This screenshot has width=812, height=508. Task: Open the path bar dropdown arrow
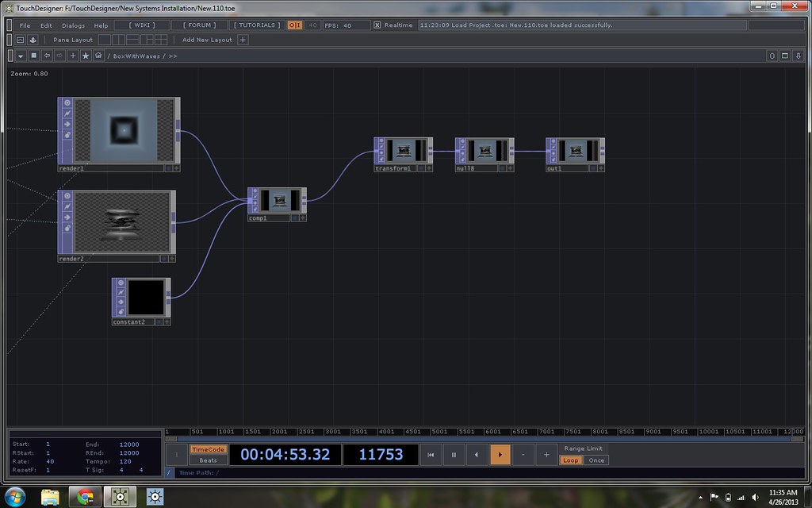click(x=21, y=56)
